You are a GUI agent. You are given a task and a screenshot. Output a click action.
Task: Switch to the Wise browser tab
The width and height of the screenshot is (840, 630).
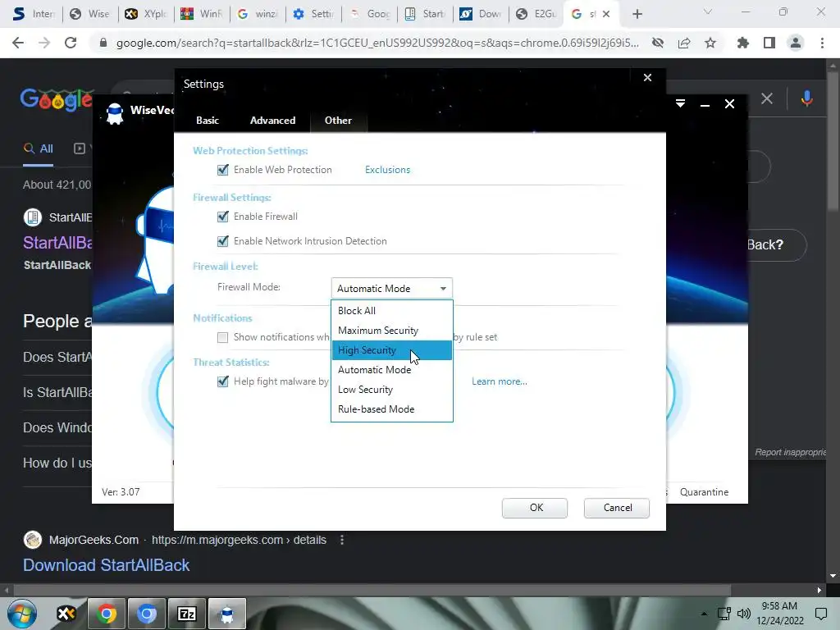(x=90, y=14)
